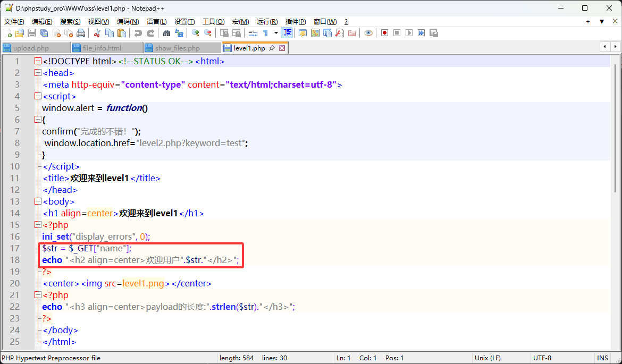
Task: Switch to the file_info.html tab
Action: pyautogui.click(x=107, y=48)
